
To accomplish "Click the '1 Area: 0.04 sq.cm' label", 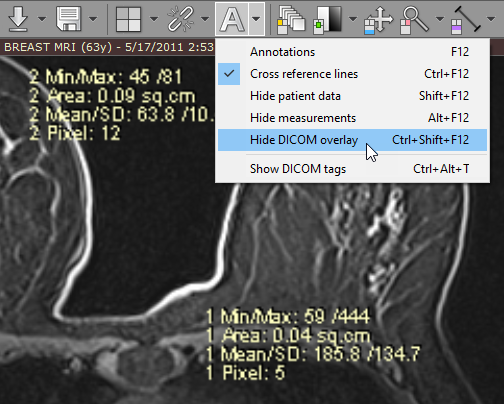I will coord(288,335).
